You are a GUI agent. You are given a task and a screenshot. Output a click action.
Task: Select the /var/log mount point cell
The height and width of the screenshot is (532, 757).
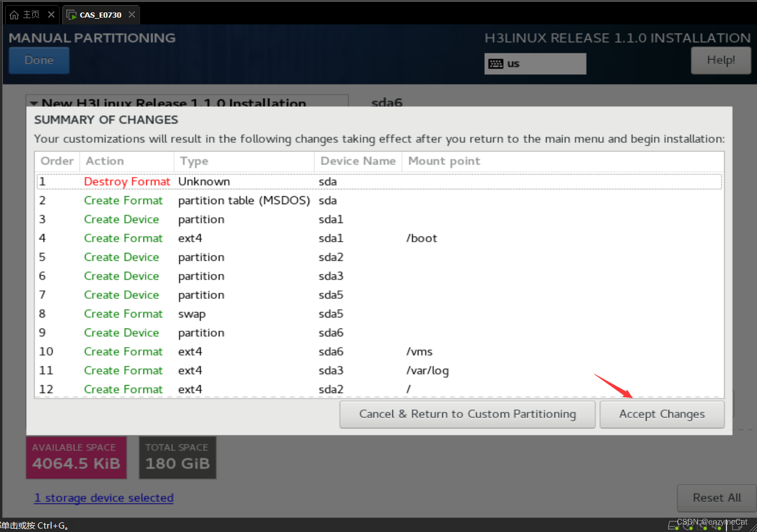click(428, 371)
